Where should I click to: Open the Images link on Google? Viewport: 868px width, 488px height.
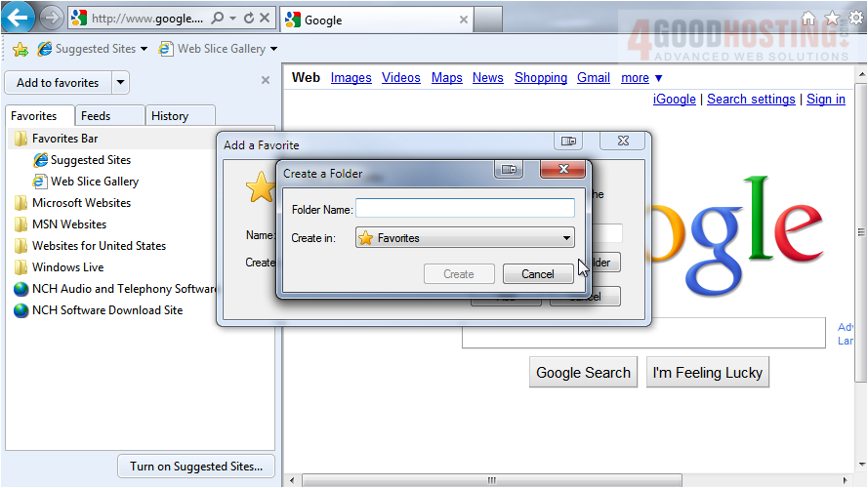tap(351, 78)
